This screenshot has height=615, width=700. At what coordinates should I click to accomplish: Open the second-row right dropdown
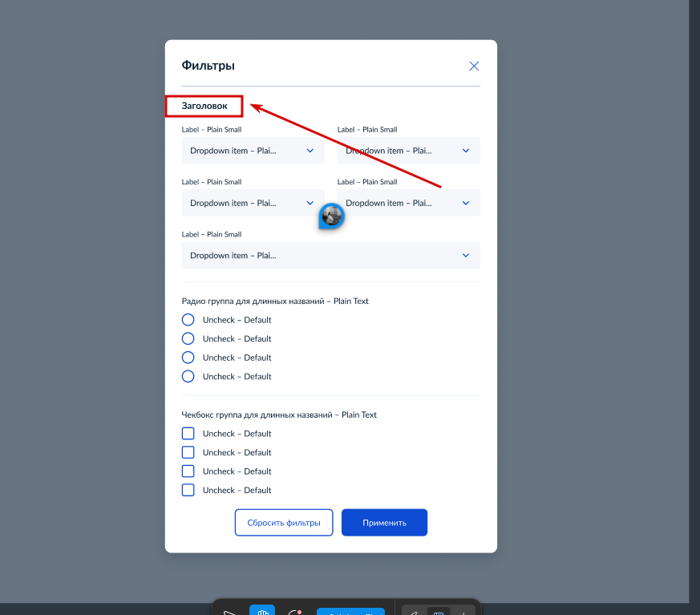coord(409,203)
